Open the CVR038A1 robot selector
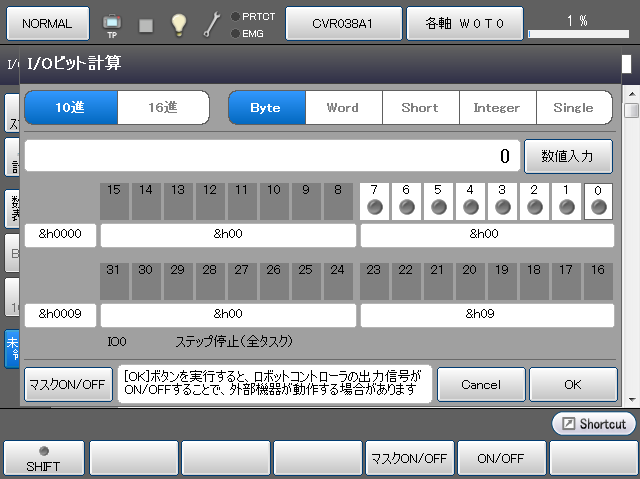Screen dimensions: 640x479 tap(344, 22)
